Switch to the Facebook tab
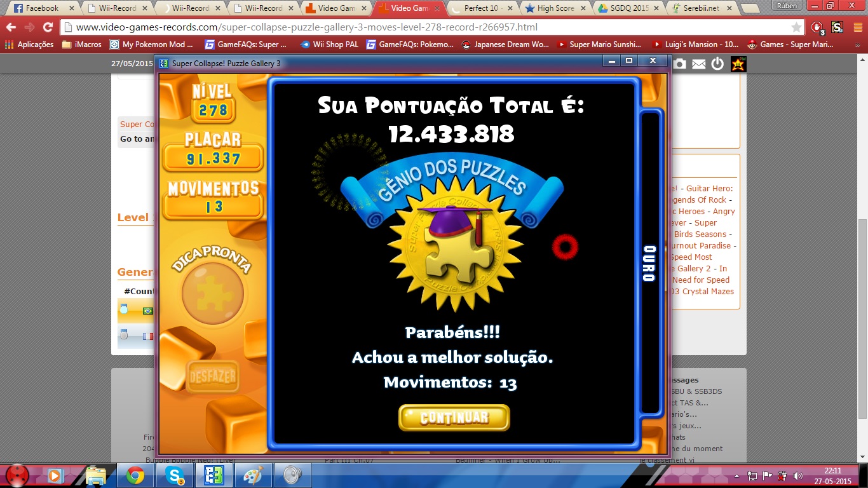This screenshot has width=868, height=488. point(42,8)
